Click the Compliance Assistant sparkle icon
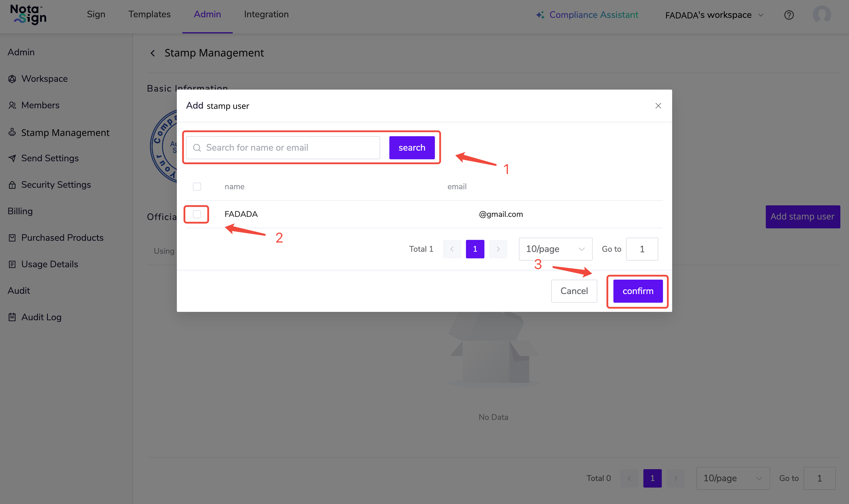The width and height of the screenshot is (849, 504). (540, 15)
